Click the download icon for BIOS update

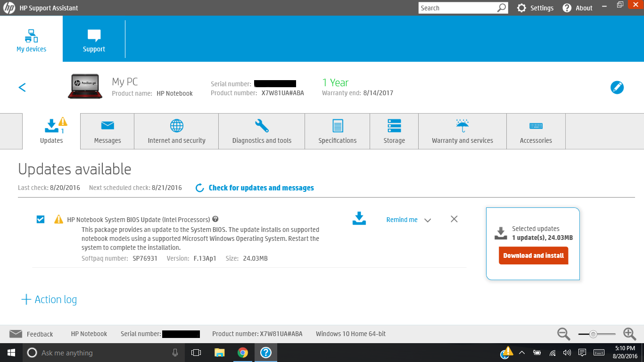(x=359, y=219)
